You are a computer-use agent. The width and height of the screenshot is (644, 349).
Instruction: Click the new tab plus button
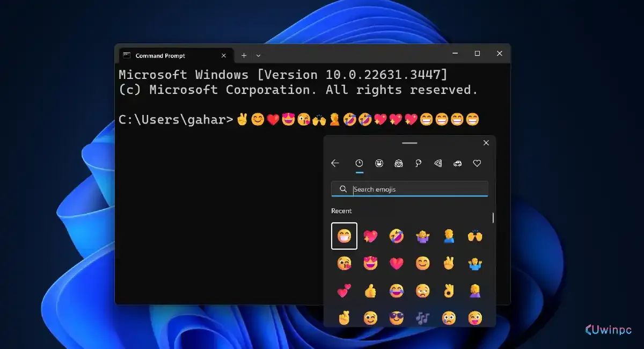tap(244, 55)
